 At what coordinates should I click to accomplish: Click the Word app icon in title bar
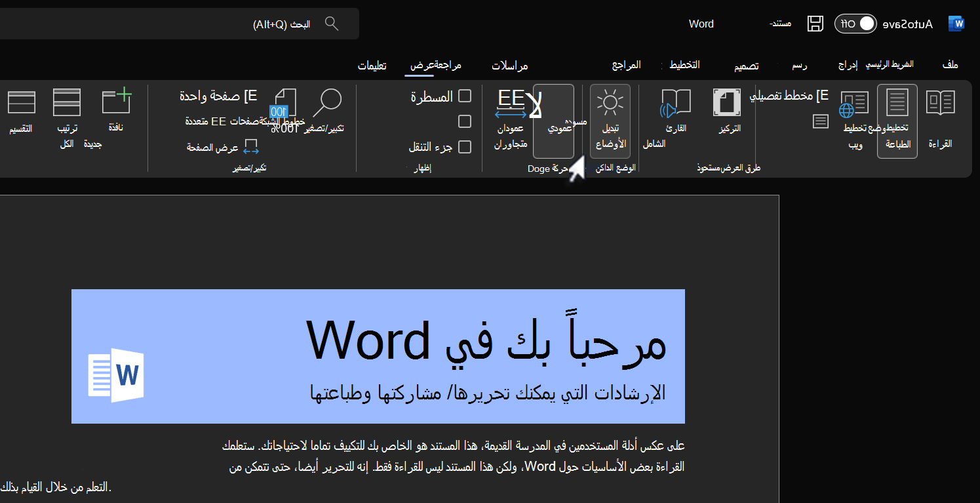[956, 24]
